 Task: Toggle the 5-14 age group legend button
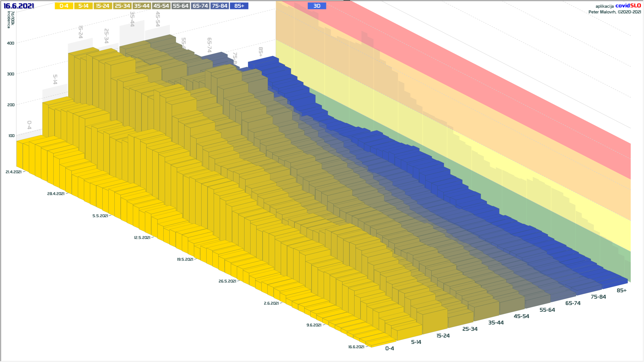[83, 6]
